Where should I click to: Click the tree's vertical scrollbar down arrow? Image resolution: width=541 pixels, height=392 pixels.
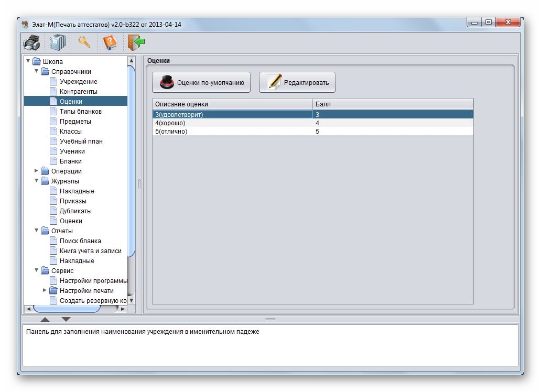[x=132, y=300]
